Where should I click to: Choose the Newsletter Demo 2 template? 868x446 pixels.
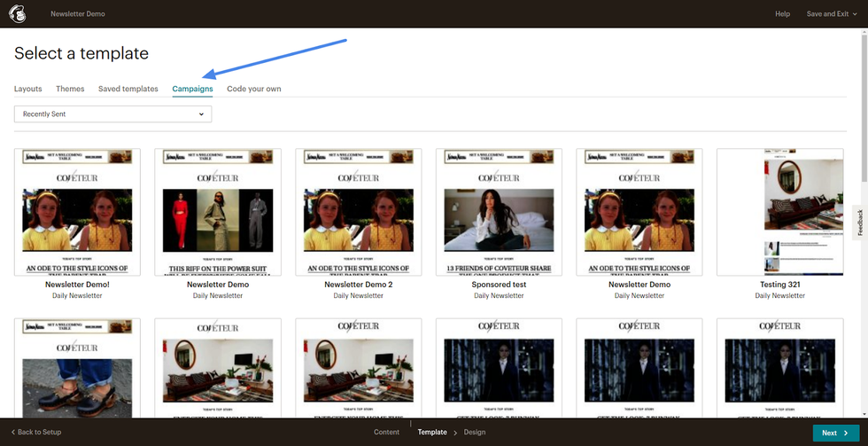[358, 212]
